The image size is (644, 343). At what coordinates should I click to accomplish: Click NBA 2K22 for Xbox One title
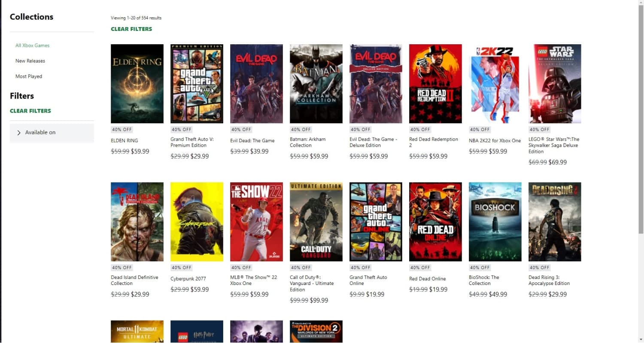coord(495,141)
